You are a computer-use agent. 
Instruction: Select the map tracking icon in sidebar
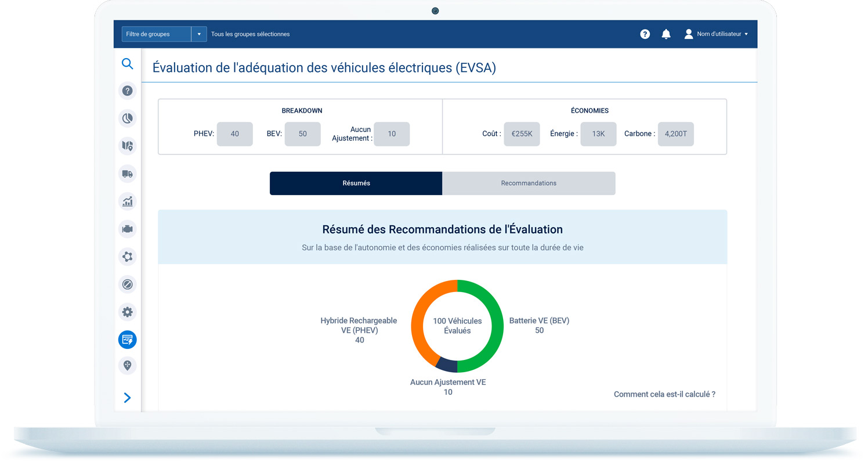128,146
